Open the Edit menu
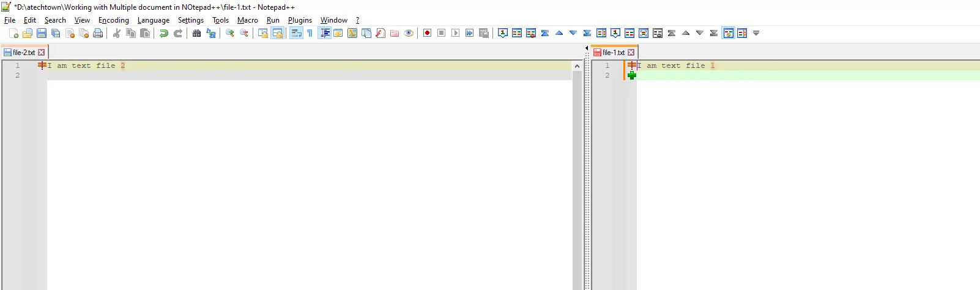Image resolution: width=980 pixels, height=290 pixels. [30, 20]
